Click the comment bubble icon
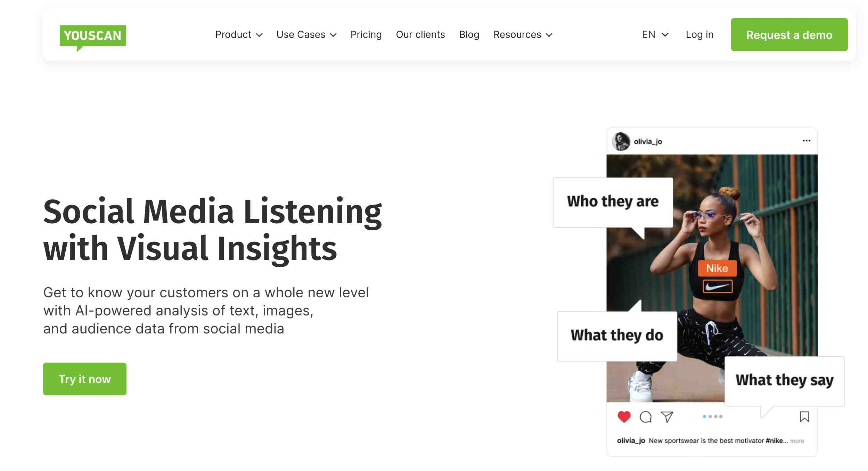 (645, 417)
